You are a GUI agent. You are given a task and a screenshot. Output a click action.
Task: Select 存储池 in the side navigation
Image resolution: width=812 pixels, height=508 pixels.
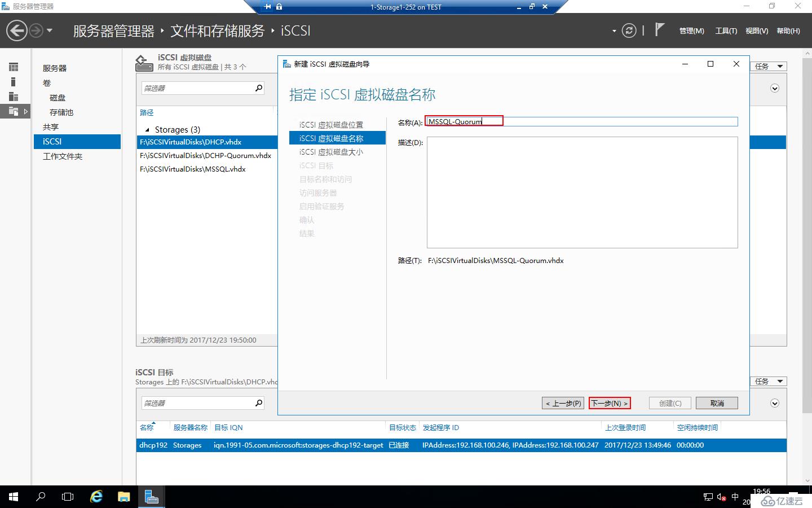(x=61, y=112)
